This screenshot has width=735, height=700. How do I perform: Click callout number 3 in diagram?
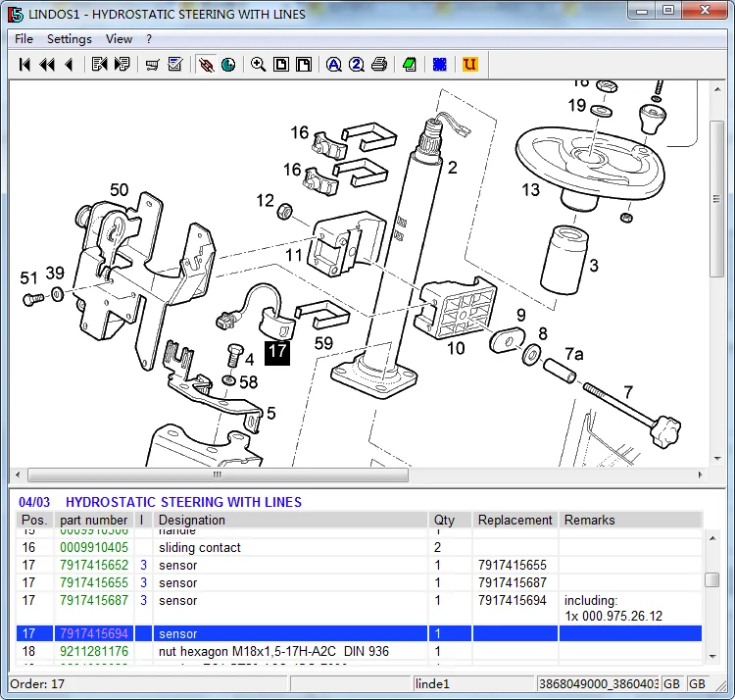594,266
